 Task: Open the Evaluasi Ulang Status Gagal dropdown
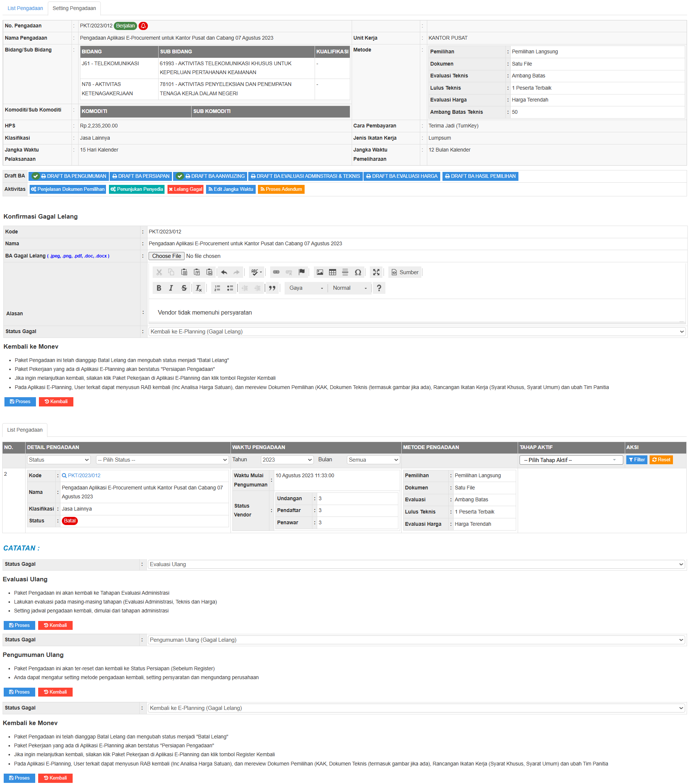click(x=416, y=565)
